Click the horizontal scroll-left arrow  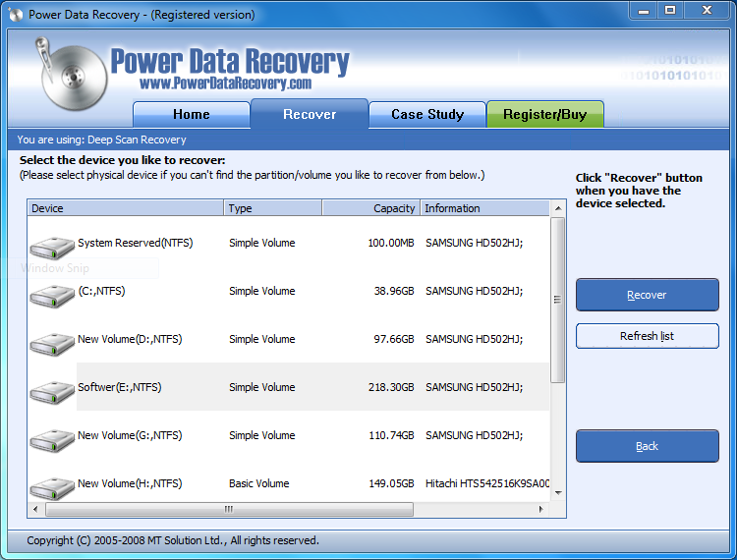pyautogui.click(x=35, y=509)
